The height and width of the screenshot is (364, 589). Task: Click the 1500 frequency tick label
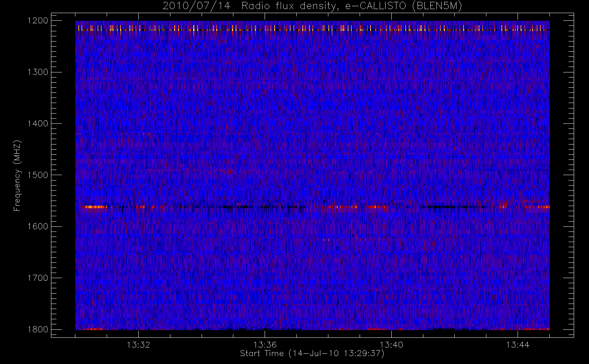(38, 175)
